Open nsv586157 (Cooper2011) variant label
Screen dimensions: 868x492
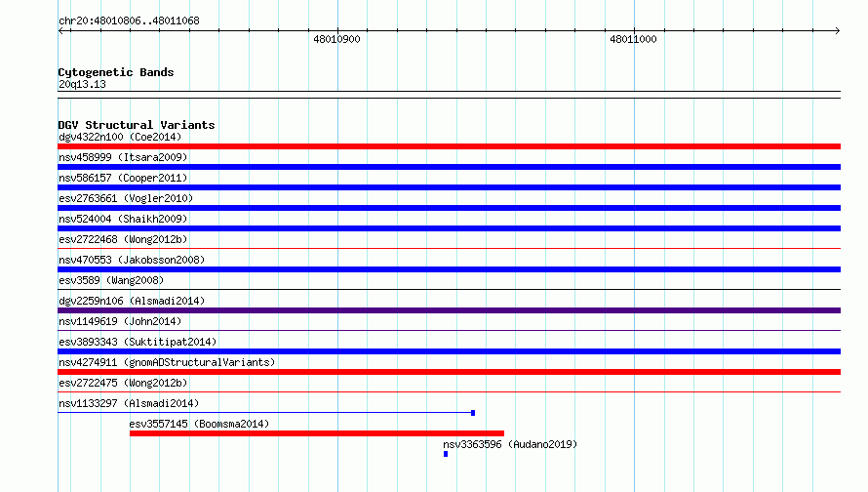point(123,178)
